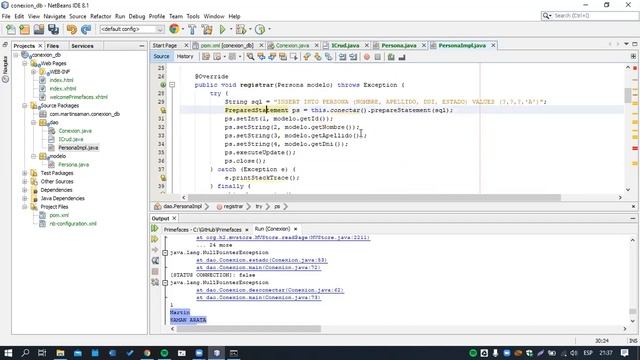Image resolution: width=640 pixels, height=360 pixels.
Task: Open the Conexion.java:72 stack trace link
Action: pyautogui.click(x=258, y=267)
